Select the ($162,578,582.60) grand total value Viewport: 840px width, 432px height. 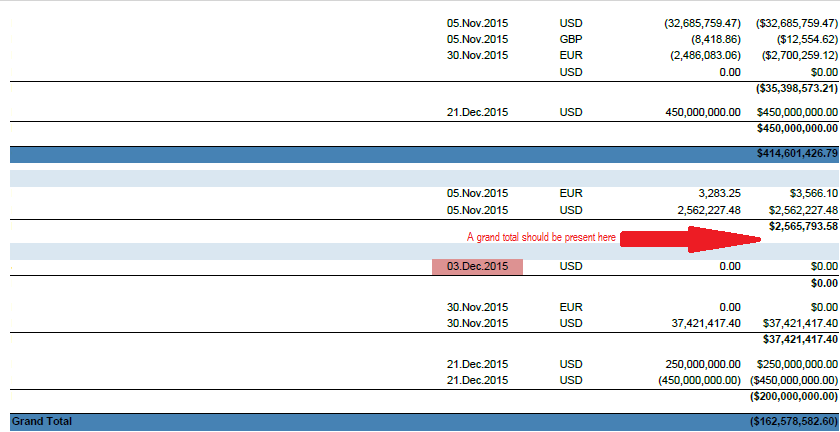pos(794,421)
